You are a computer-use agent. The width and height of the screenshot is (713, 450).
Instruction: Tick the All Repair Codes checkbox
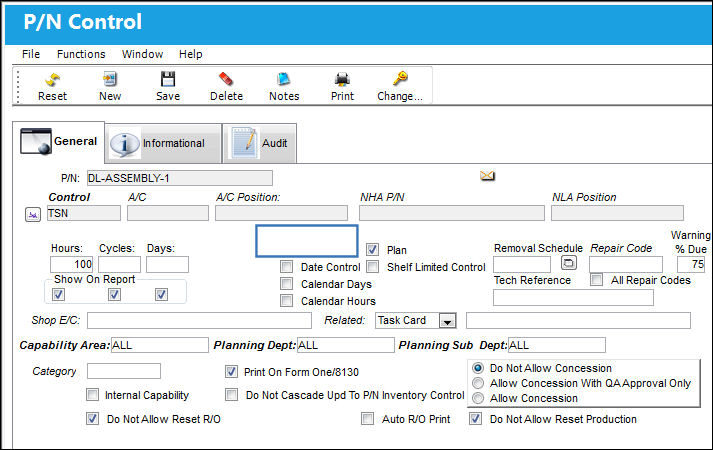pyautogui.click(x=596, y=279)
